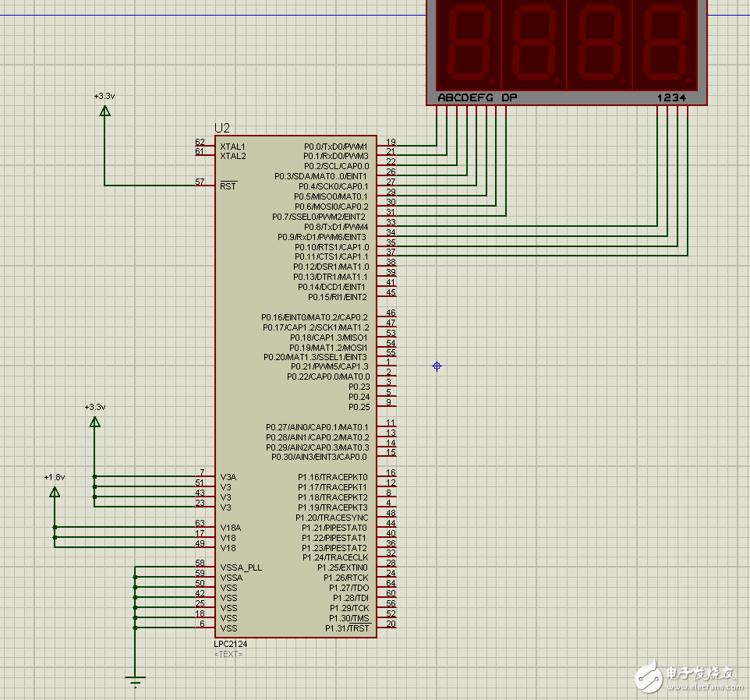Select the fourth digit of the 7-segment display
Image resolution: width=750 pixels, height=700 pixels.
coord(665,44)
